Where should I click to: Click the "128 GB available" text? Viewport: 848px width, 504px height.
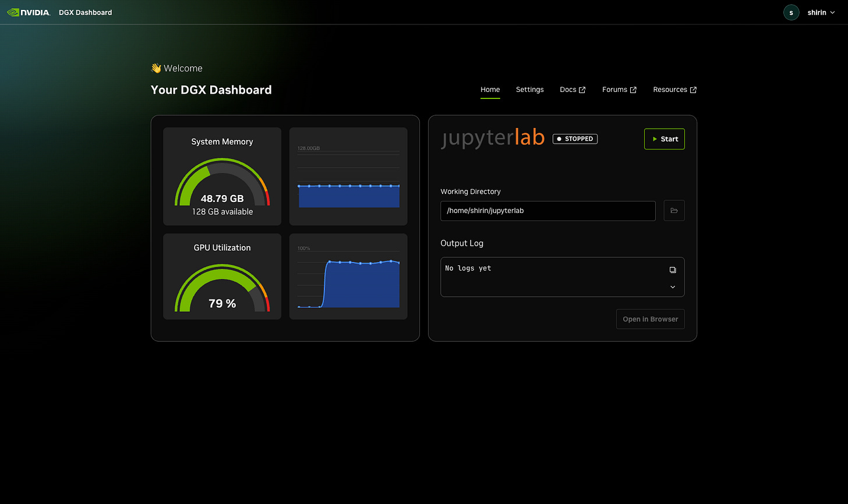222,212
